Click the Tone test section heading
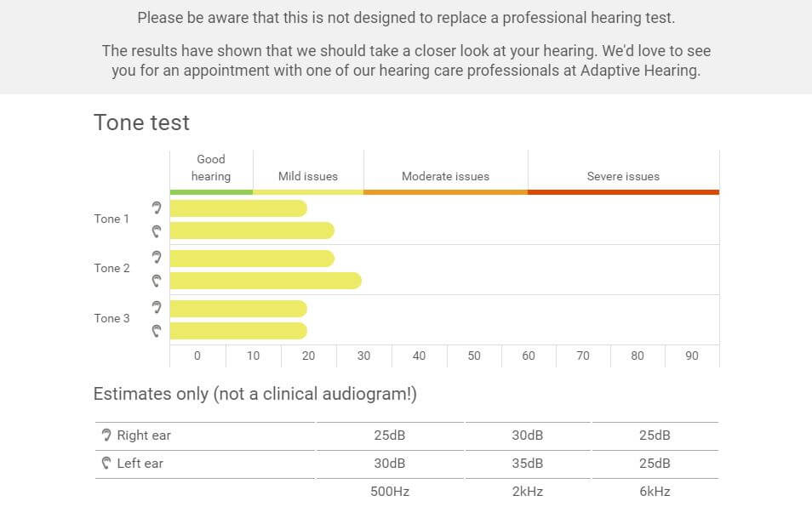Image resolution: width=812 pixels, height=518 pixels. [x=141, y=122]
